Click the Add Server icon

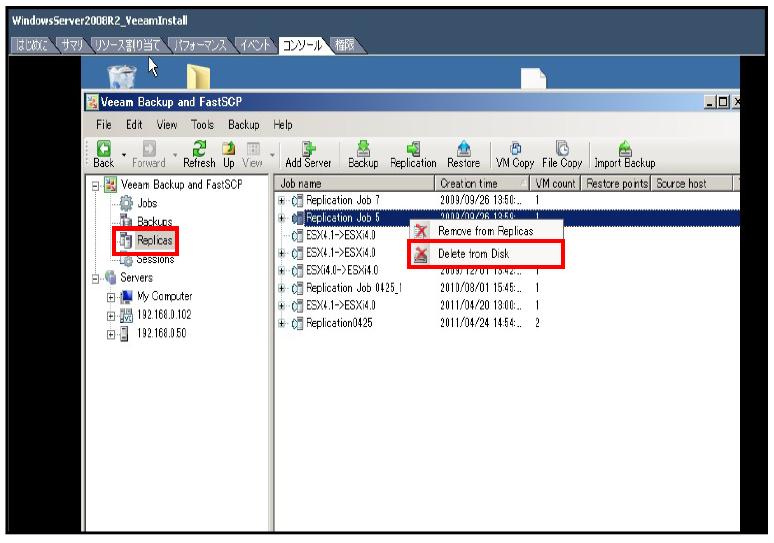click(x=309, y=154)
